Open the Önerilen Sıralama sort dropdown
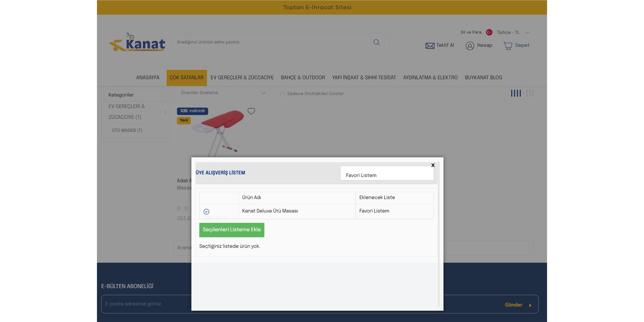The width and height of the screenshot is (644, 322). click(x=222, y=93)
